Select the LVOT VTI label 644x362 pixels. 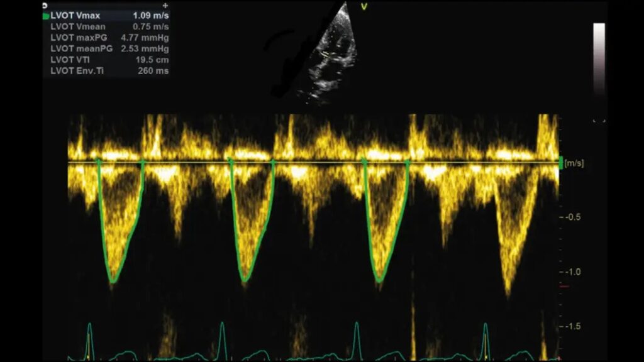[70, 60]
